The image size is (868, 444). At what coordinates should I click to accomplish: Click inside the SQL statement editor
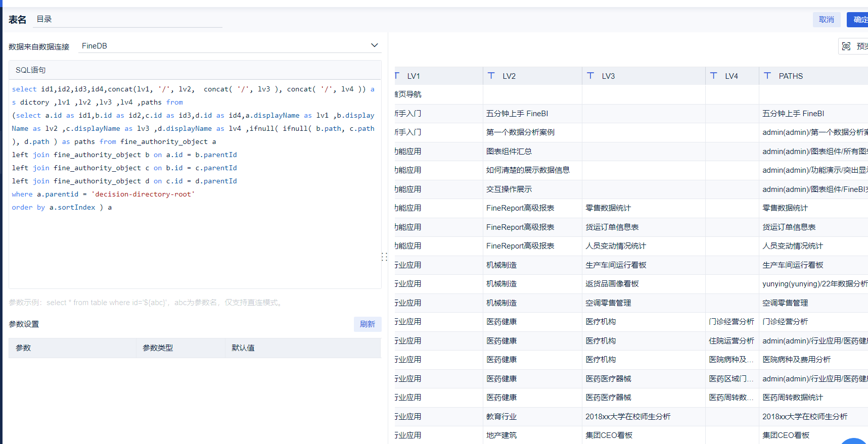(195, 184)
